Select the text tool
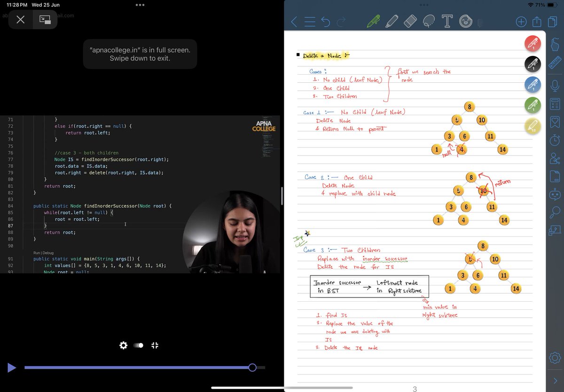 (x=447, y=21)
